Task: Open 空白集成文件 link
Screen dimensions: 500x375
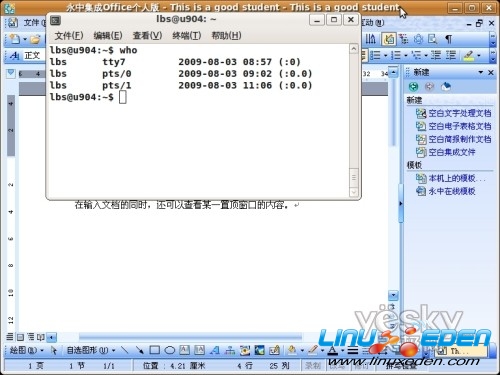Action: point(452,152)
